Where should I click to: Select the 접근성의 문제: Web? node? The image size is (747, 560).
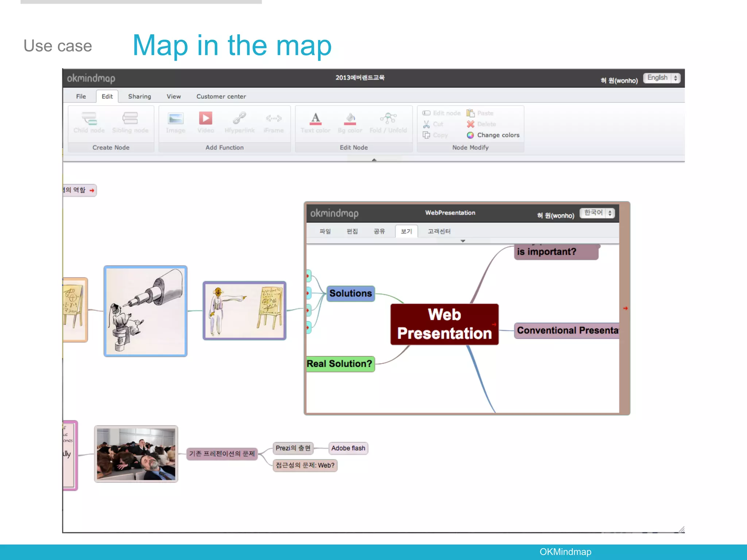[x=305, y=465]
